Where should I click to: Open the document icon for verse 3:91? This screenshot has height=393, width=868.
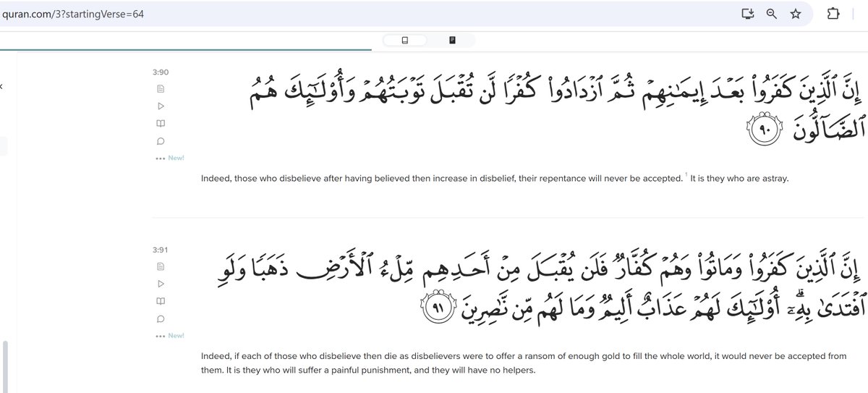[161, 266]
